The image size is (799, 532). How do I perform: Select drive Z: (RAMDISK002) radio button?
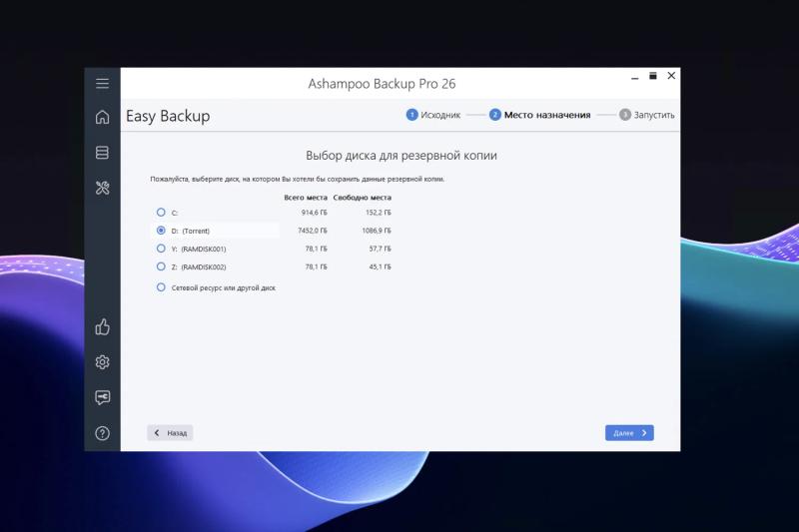point(161,266)
